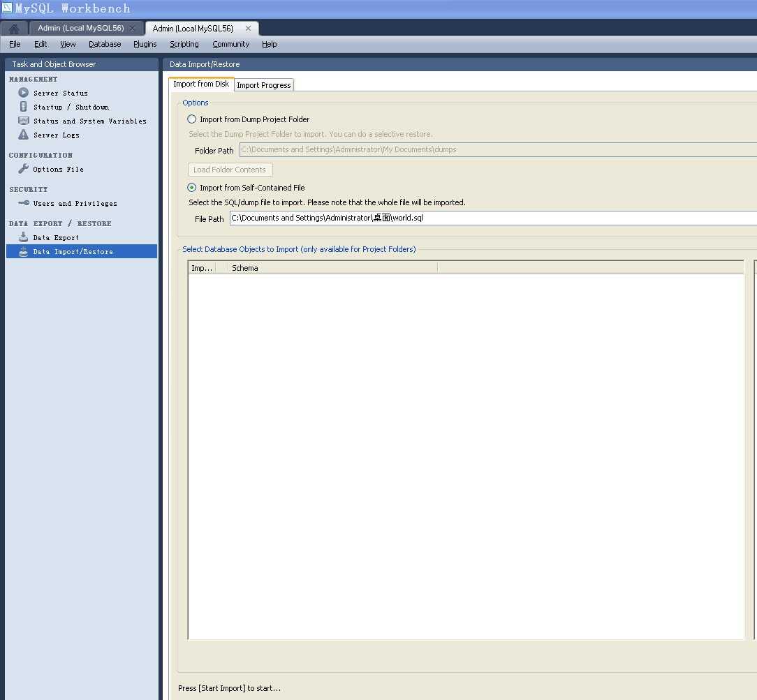Click the Server Logs warning icon
Image resolution: width=757 pixels, height=700 pixels.
[23, 135]
